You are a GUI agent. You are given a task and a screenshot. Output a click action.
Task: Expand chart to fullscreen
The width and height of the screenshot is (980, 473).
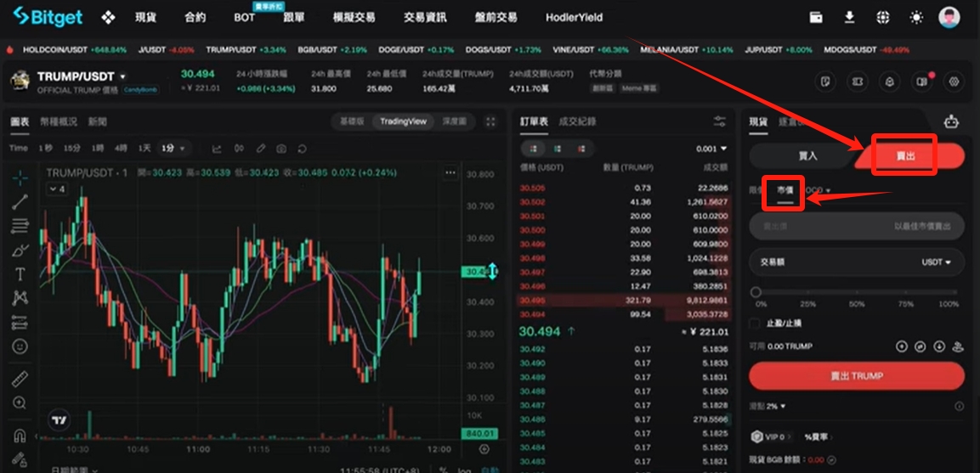[490, 121]
